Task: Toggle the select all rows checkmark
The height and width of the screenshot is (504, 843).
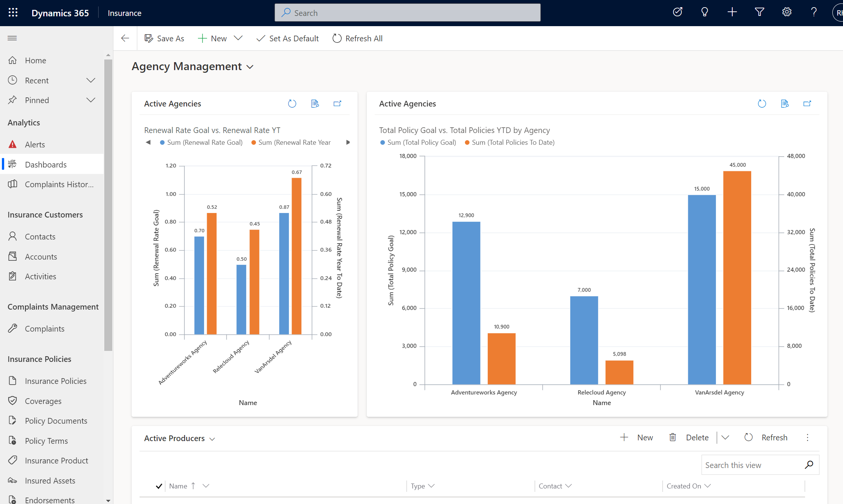Action: tap(159, 486)
